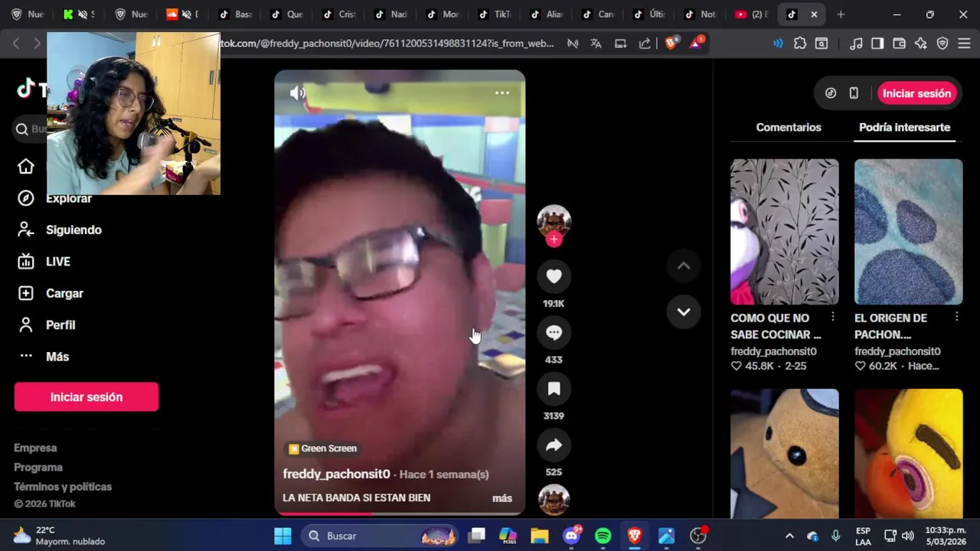Click the Green Screen effect tag
The image size is (980, 551).
(x=322, y=448)
